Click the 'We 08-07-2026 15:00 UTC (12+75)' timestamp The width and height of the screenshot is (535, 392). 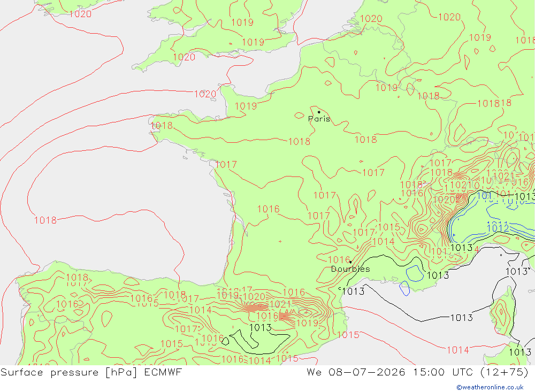[418, 372]
